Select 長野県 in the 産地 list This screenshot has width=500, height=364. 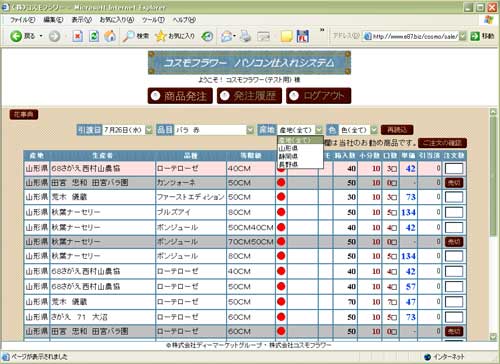[x=300, y=164]
